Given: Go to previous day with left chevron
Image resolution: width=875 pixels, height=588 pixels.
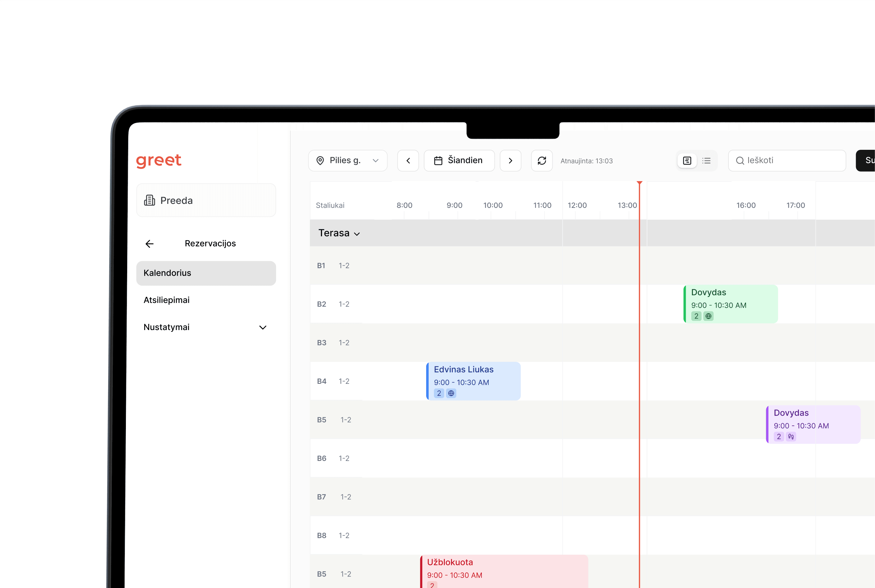Looking at the screenshot, I should pos(408,160).
